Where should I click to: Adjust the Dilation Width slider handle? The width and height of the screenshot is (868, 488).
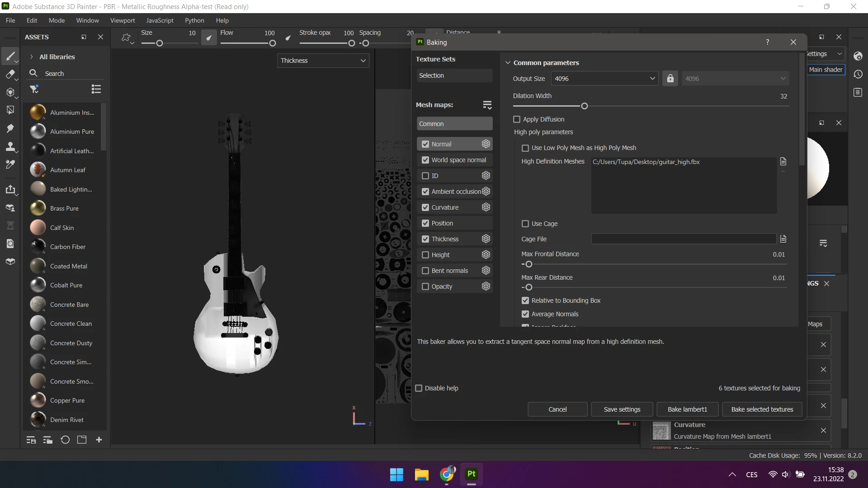pyautogui.click(x=584, y=106)
